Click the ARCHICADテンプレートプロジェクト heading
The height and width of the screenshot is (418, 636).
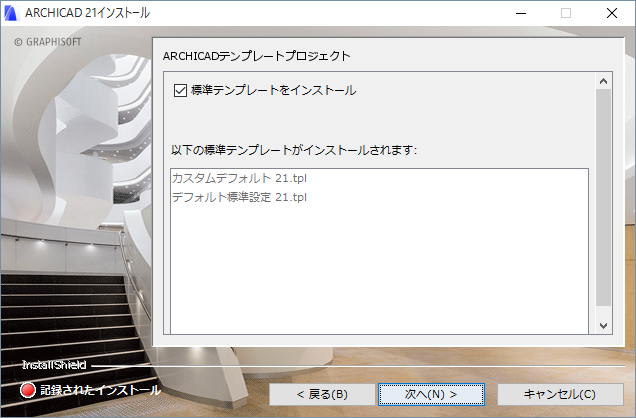coord(256,56)
